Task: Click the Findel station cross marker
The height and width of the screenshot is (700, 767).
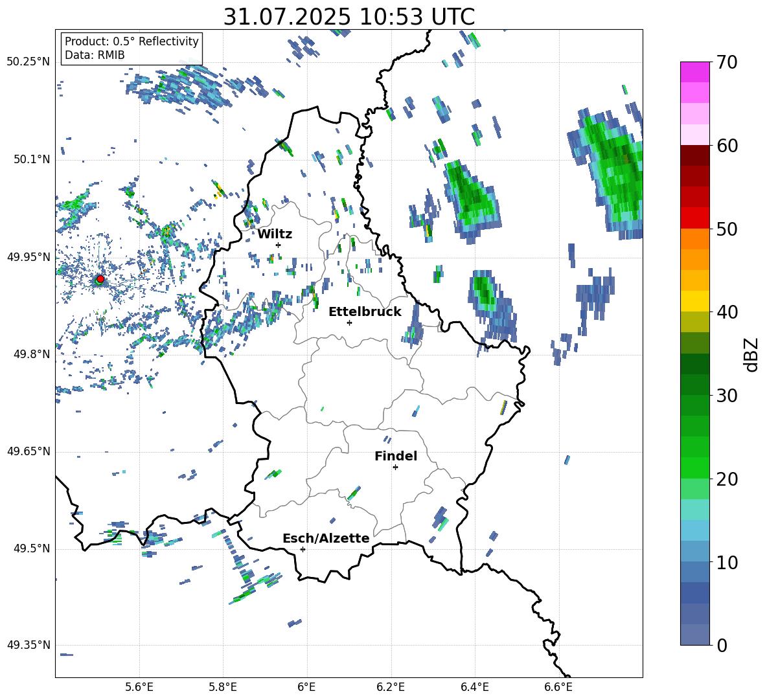Action: click(395, 468)
